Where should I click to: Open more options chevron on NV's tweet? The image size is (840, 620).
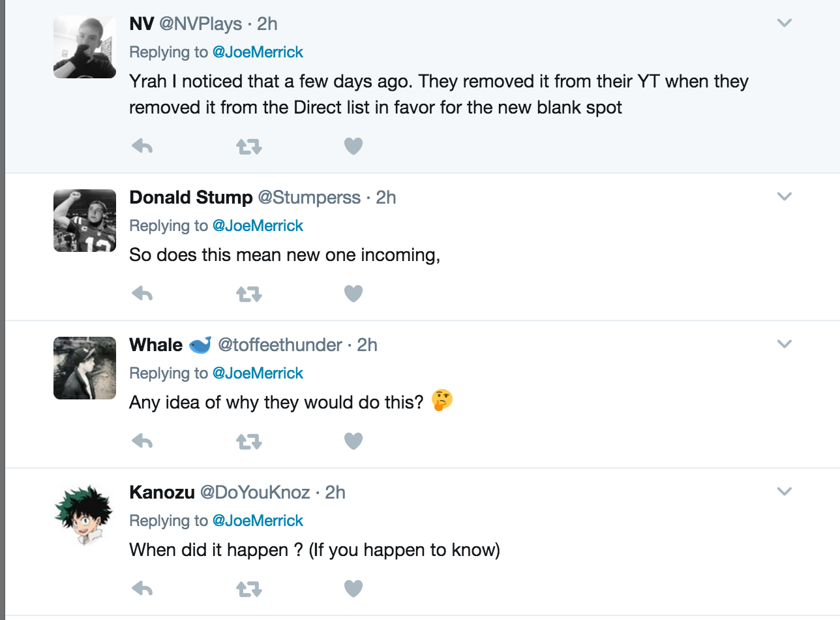(x=785, y=23)
